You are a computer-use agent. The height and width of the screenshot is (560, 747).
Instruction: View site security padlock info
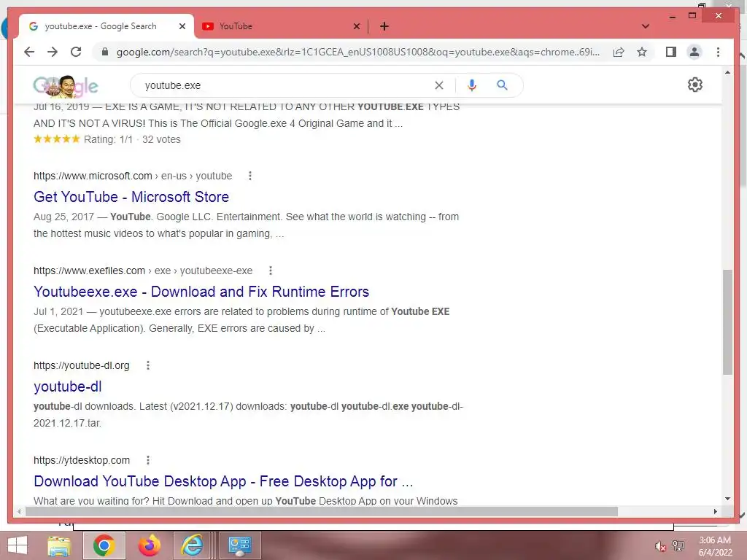(105, 52)
